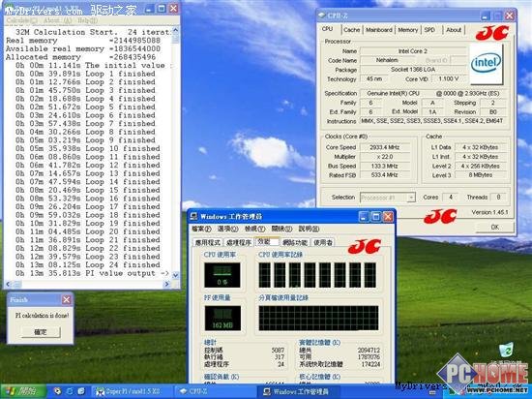Close the CPU-Z window

pyautogui.click(x=510, y=15)
